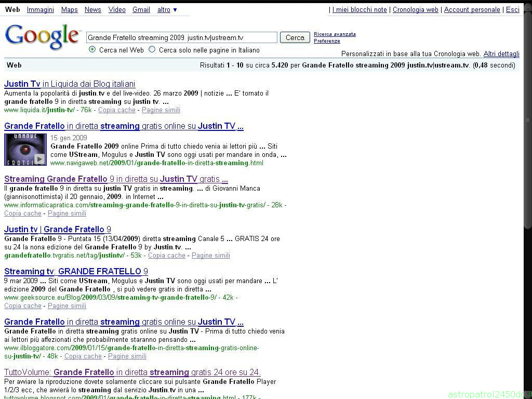
Task: Open Copia cache for informaticapratica result
Action: [x=23, y=214]
